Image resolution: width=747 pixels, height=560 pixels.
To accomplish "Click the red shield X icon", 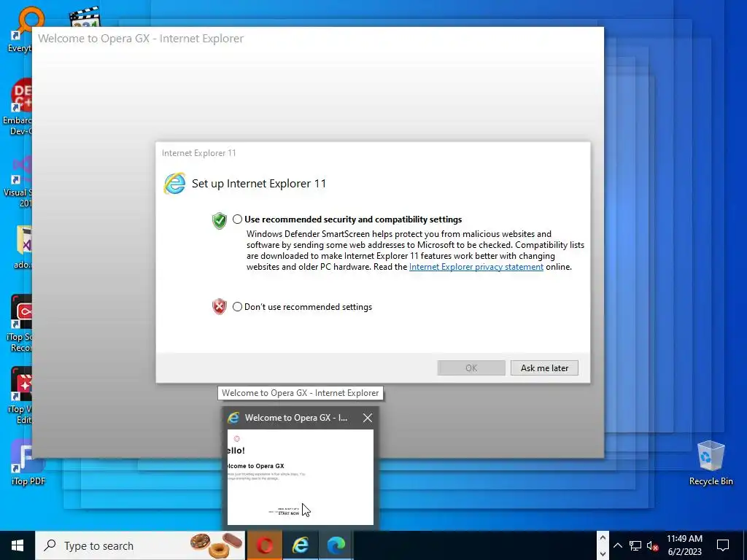I will 219,307.
